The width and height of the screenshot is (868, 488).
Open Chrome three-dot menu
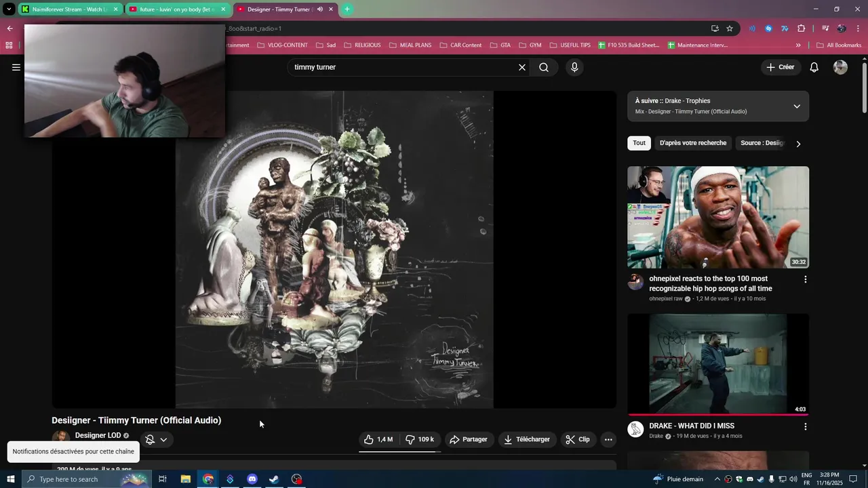pos(858,28)
